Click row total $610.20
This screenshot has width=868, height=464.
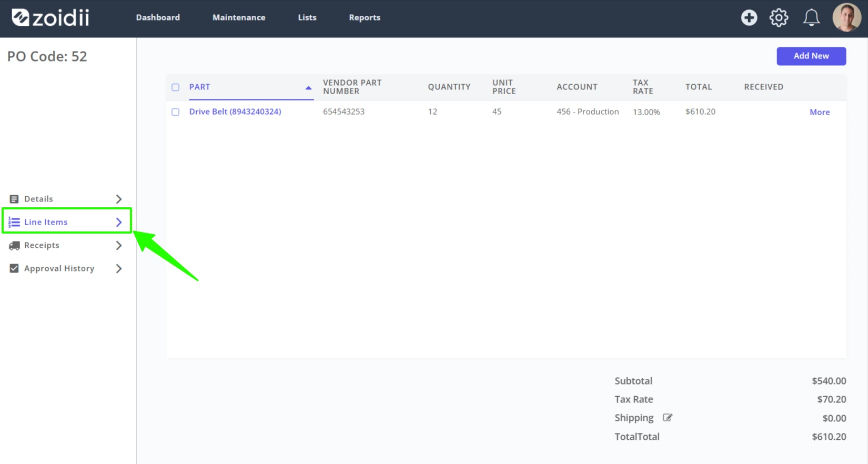[700, 112]
